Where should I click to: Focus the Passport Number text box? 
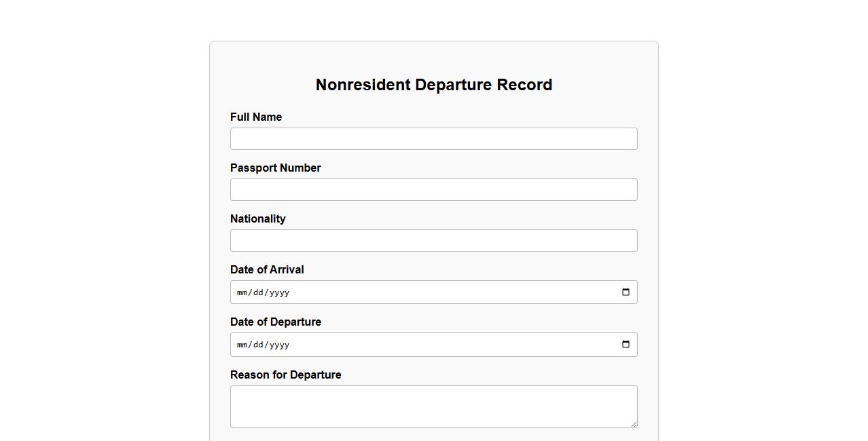[433, 190]
